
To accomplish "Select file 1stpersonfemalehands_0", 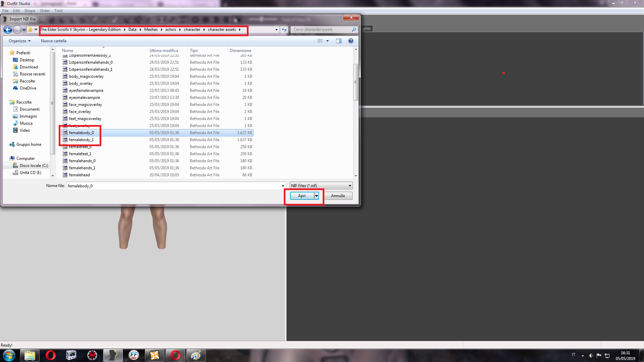I will [158, 62].
